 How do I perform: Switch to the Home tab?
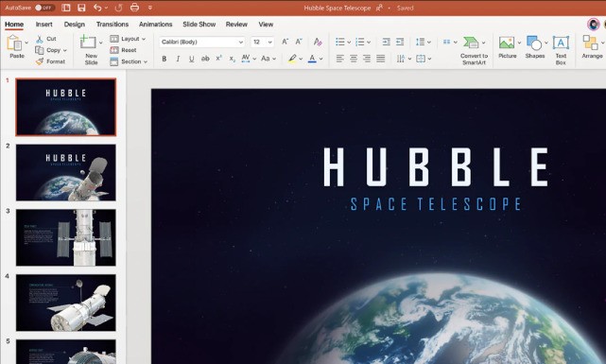14,24
